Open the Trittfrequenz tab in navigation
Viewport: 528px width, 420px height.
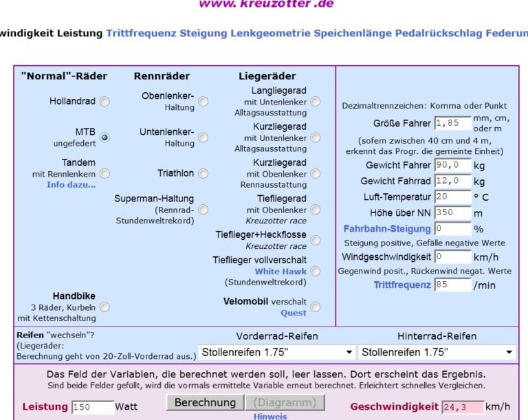coord(141,33)
